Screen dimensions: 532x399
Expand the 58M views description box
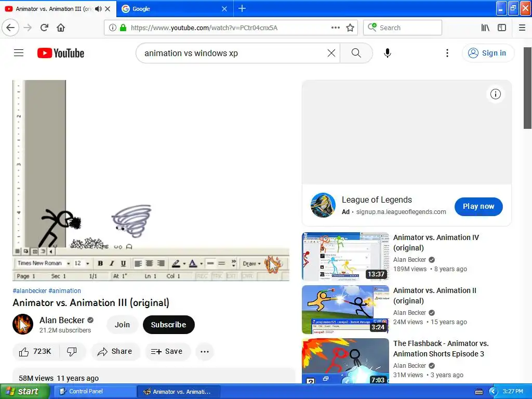(154, 377)
